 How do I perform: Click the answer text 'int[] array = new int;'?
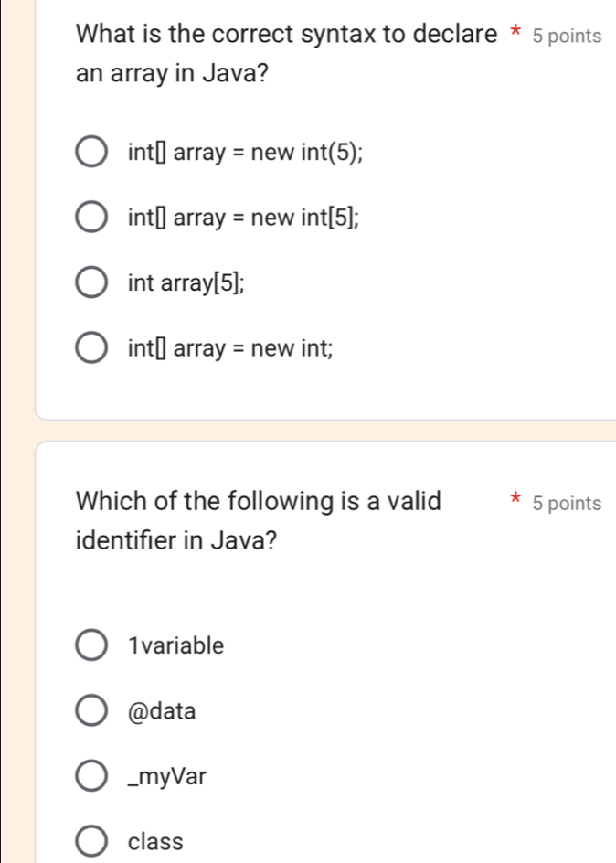point(230,347)
